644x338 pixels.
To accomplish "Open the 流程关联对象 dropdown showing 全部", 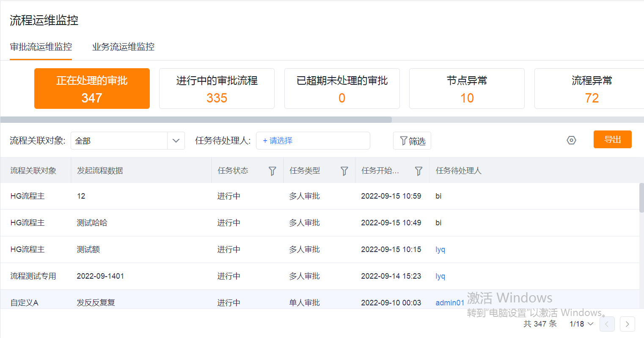I will click(x=128, y=141).
